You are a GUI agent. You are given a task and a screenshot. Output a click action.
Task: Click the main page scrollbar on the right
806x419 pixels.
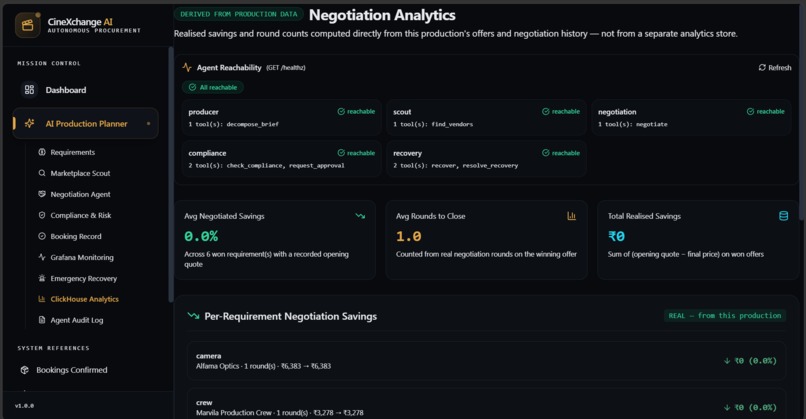802,113
